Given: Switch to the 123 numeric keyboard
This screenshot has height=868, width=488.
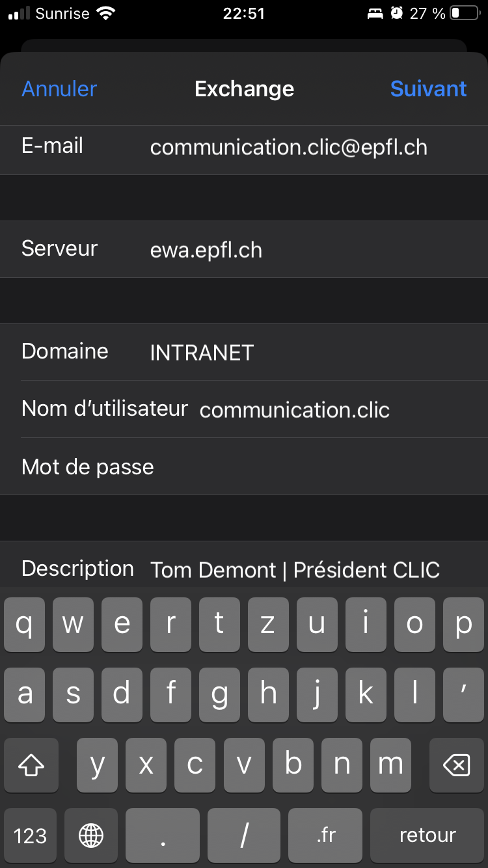Looking at the screenshot, I should click(x=30, y=835).
